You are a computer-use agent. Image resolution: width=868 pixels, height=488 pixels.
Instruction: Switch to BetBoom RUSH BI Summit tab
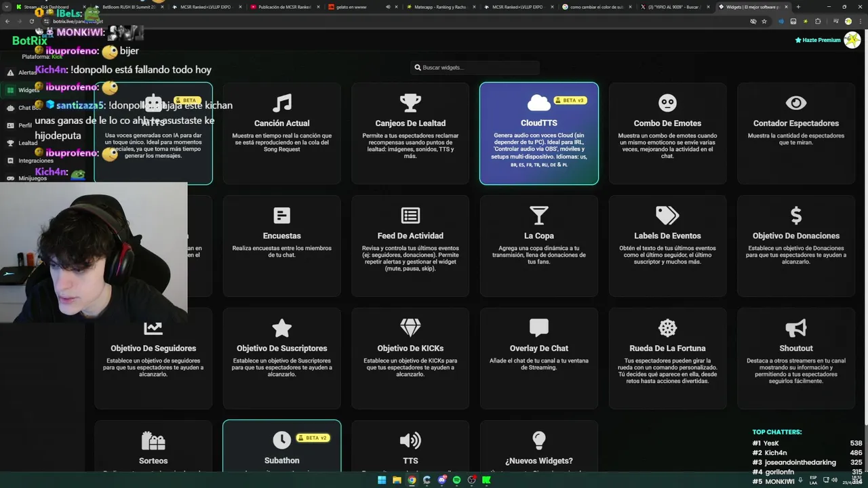point(128,7)
